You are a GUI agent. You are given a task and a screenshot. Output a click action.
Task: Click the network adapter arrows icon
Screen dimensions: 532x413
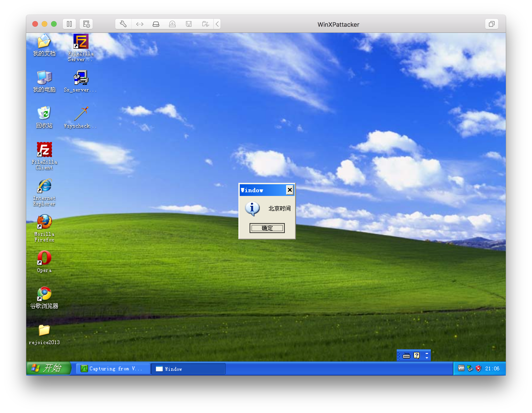pyautogui.click(x=140, y=24)
